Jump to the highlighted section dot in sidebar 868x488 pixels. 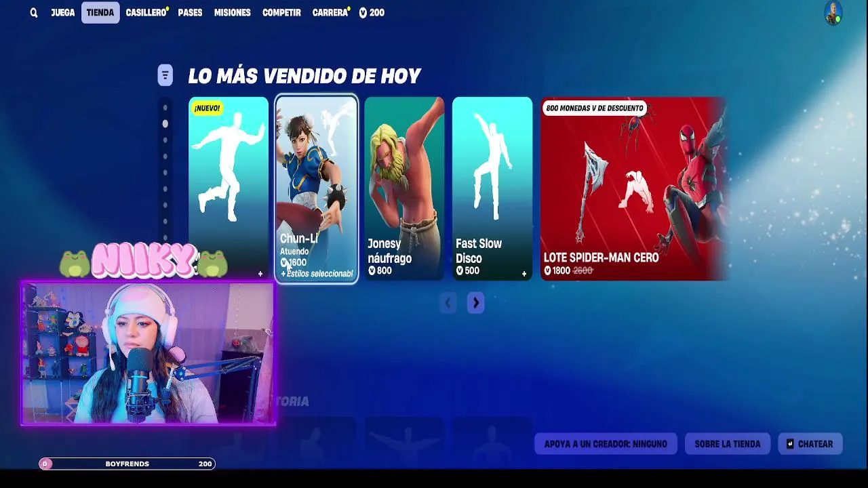165,124
